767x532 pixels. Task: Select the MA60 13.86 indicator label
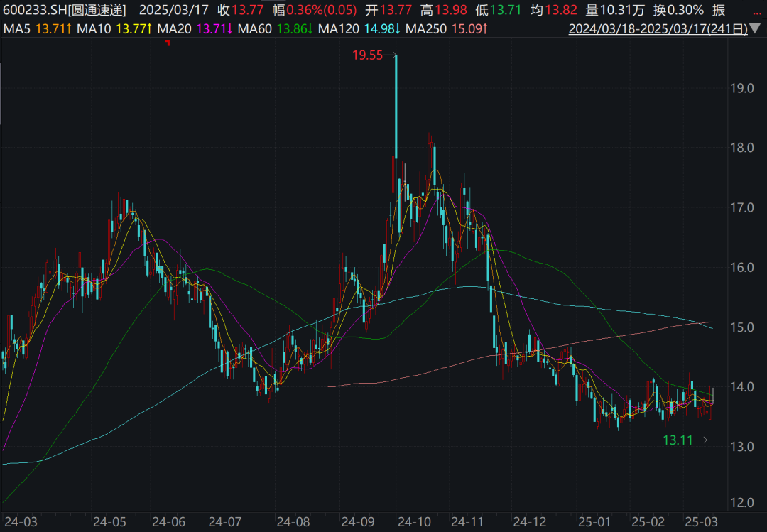pyautogui.click(x=275, y=28)
